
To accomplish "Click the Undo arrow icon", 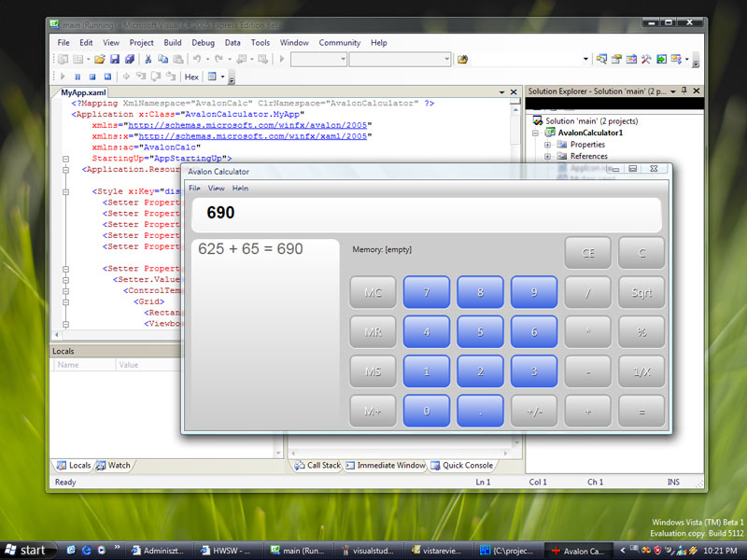I will (197, 59).
